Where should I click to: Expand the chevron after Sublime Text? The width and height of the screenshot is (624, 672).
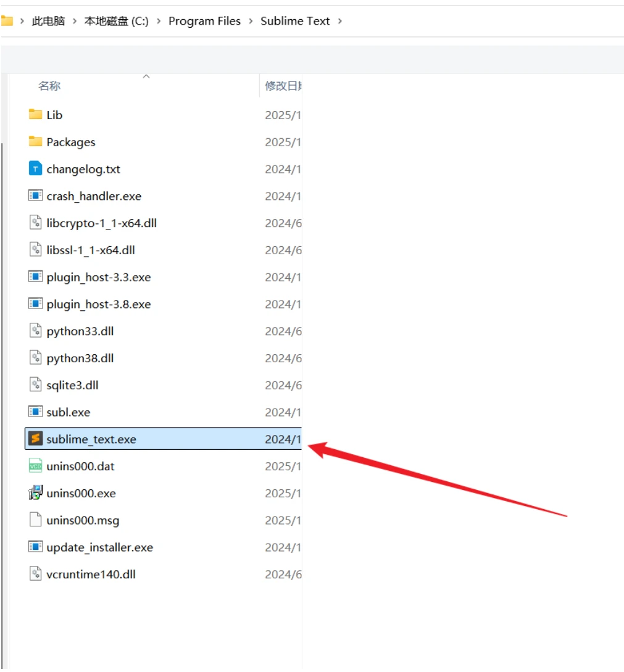point(340,21)
